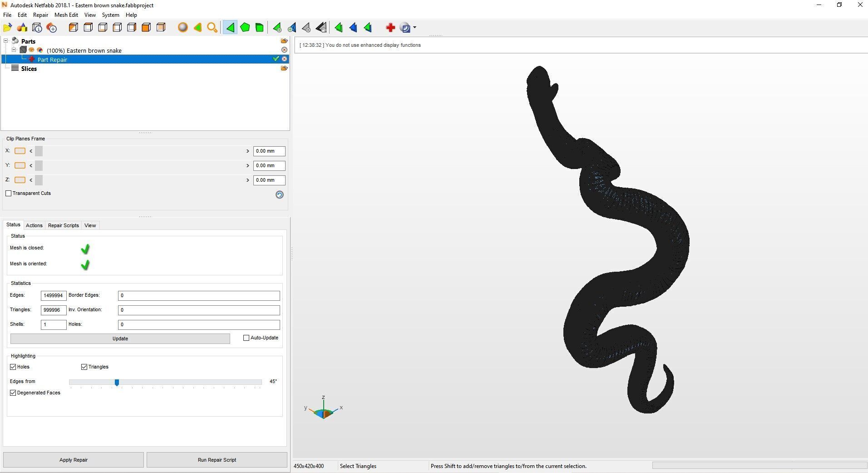Click the reset clip planes circular icon
The width and height of the screenshot is (868, 473).
(x=280, y=195)
